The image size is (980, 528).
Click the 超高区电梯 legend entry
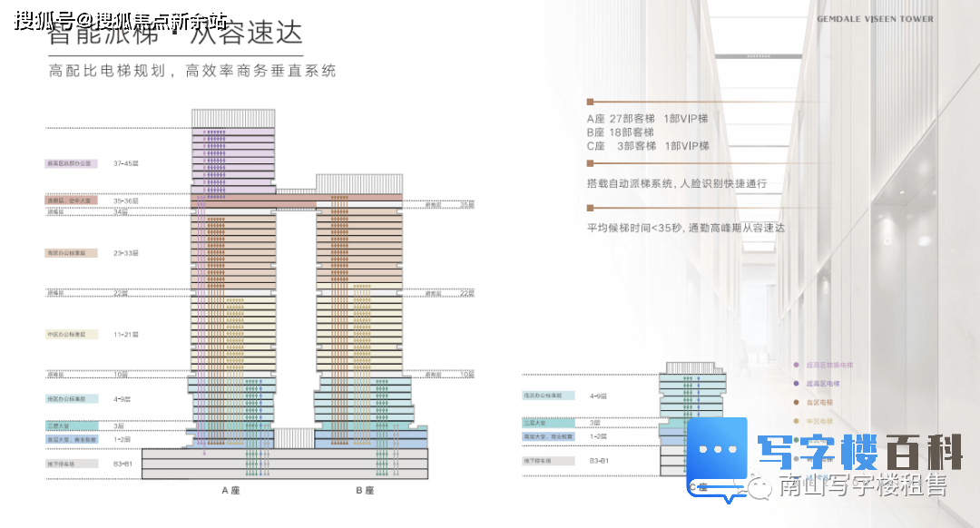tap(818, 384)
